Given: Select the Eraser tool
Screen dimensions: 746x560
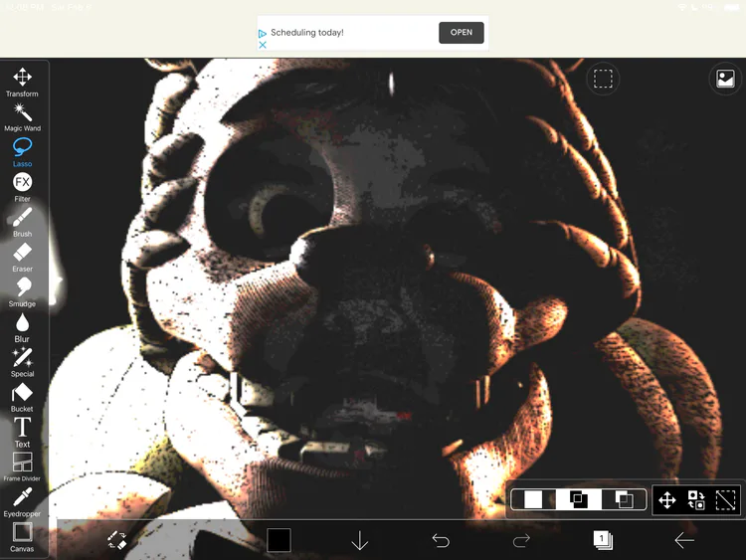Looking at the screenshot, I should point(22,258).
